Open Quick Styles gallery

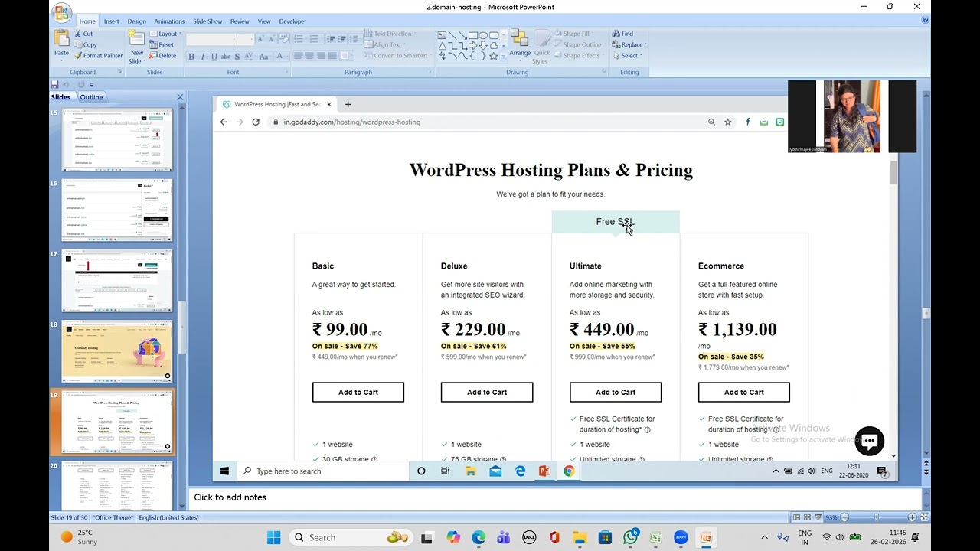click(x=542, y=47)
